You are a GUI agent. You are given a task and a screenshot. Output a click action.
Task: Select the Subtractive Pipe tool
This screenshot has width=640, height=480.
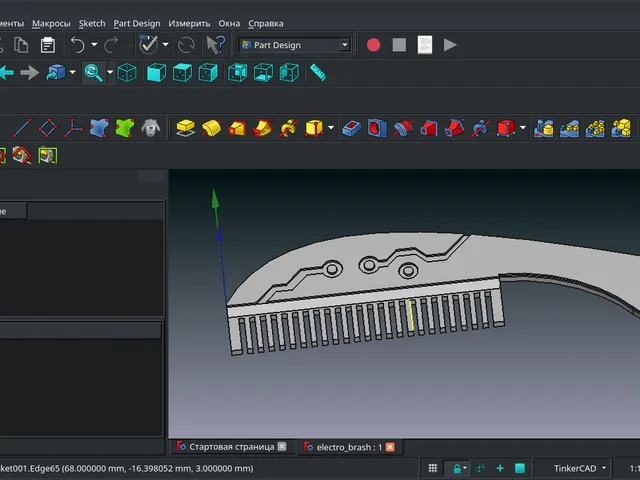pos(454,128)
